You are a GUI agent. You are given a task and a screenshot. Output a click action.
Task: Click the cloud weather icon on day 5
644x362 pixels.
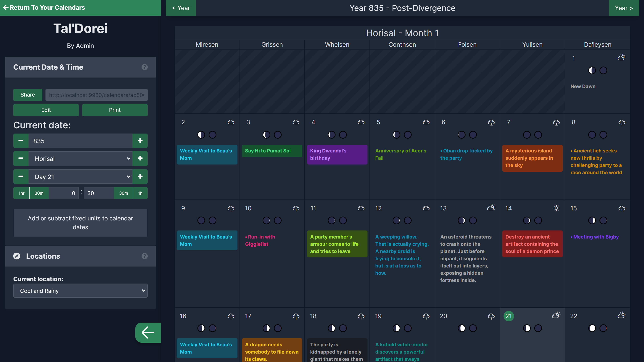[426, 122]
